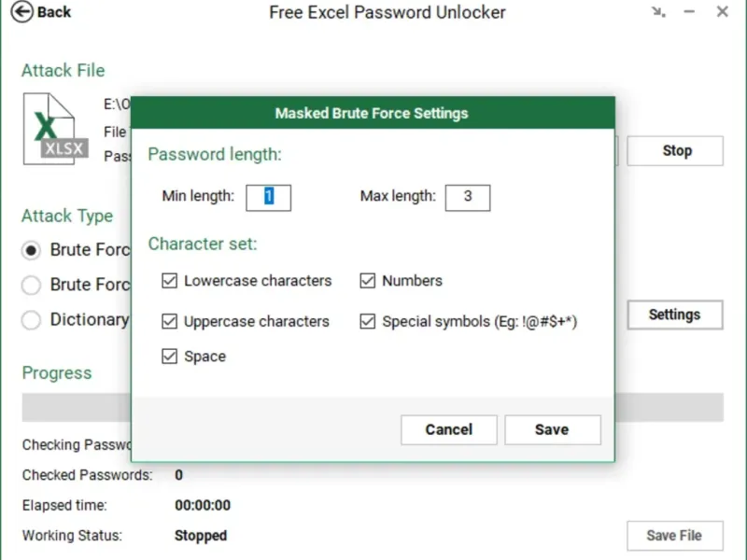Click the Checked Passwords value 0
The width and height of the screenshot is (747, 560).
pos(178,475)
